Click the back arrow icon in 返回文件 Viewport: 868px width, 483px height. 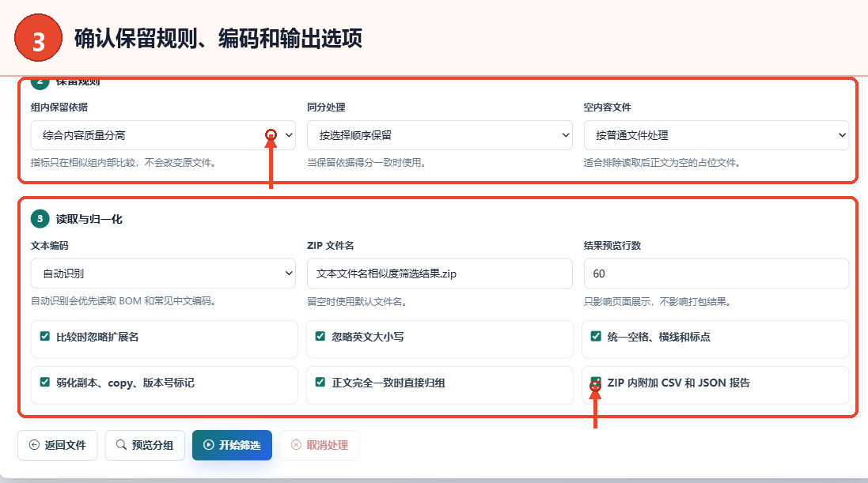[x=34, y=445]
